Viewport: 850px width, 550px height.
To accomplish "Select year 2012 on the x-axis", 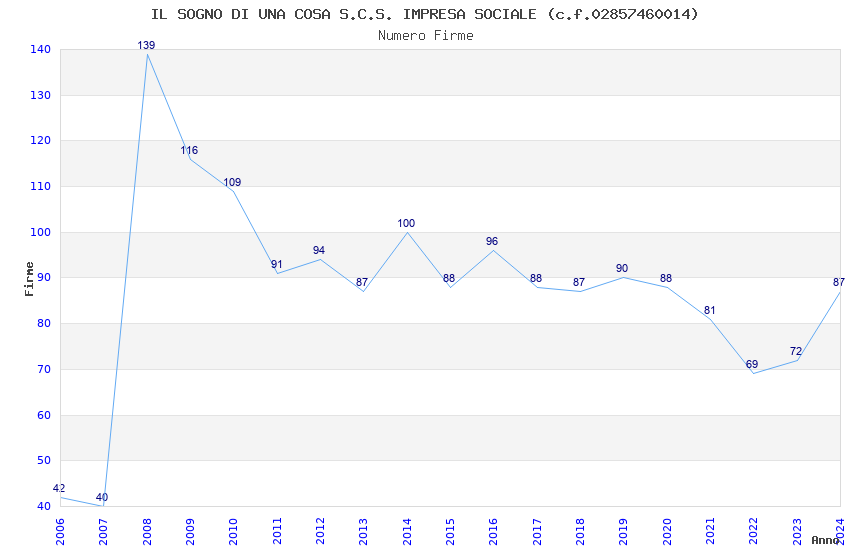I will coord(320,531).
